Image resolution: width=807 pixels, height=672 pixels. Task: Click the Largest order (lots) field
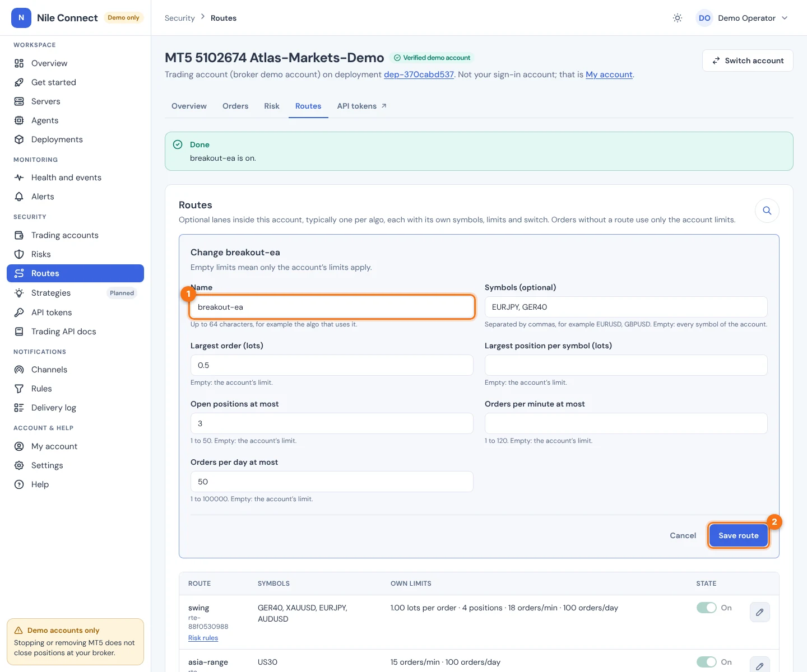point(332,365)
